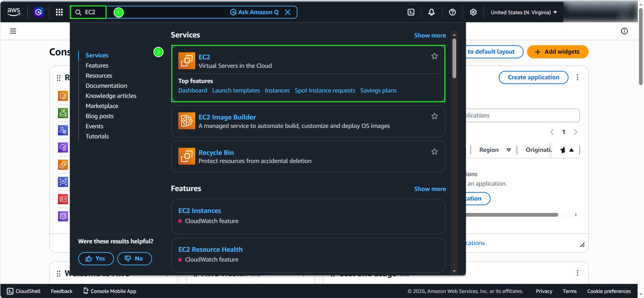This screenshot has height=298, width=644.
Task: Open the Launch templates link
Action: 236,90
